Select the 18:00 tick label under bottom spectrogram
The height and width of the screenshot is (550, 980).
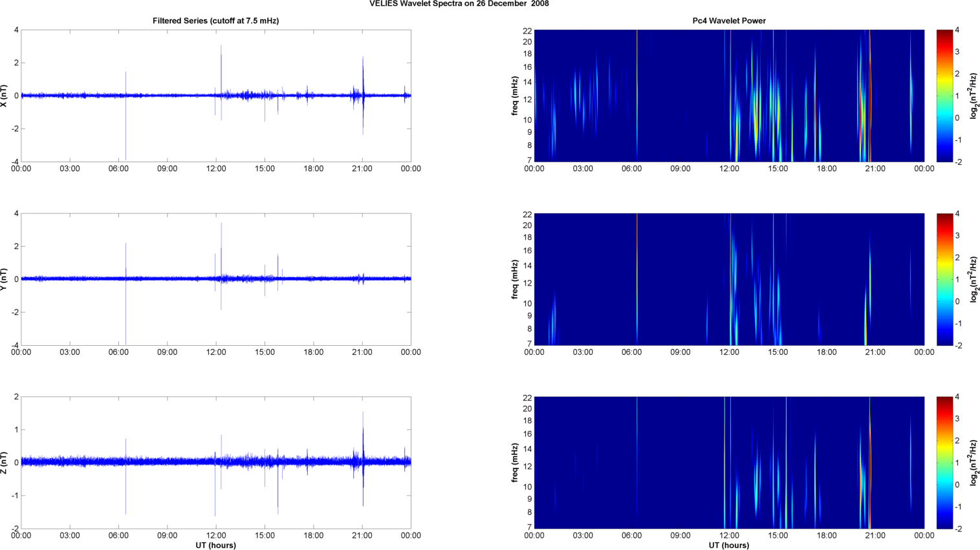(x=826, y=535)
